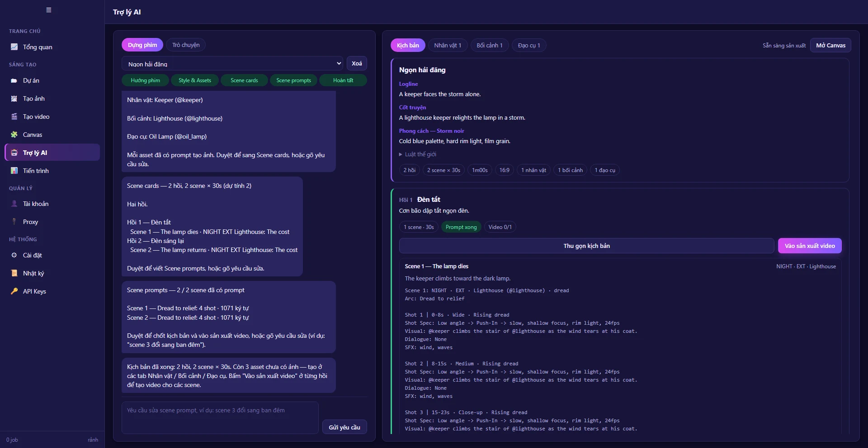This screenshot has height=448, width=868.
Task: Click the Video 0/1 badge
Action: [x=500, y=227]
